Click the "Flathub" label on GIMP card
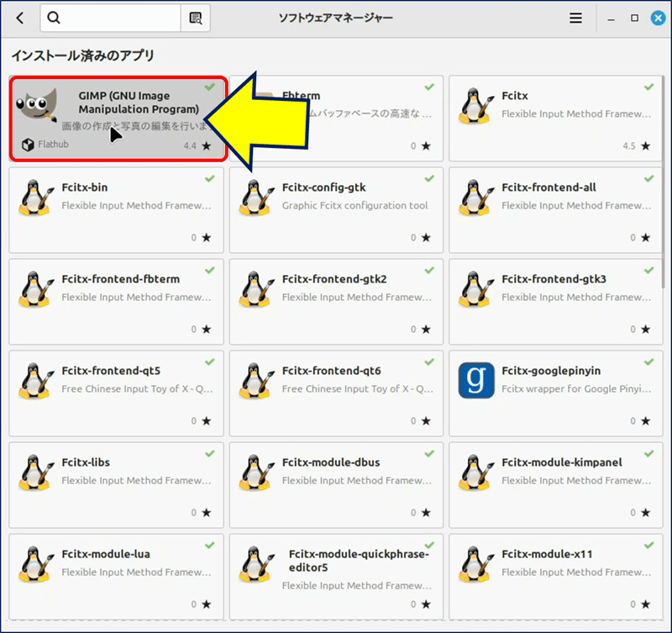This screenshot has height=633, width=672. click(53, 145)
